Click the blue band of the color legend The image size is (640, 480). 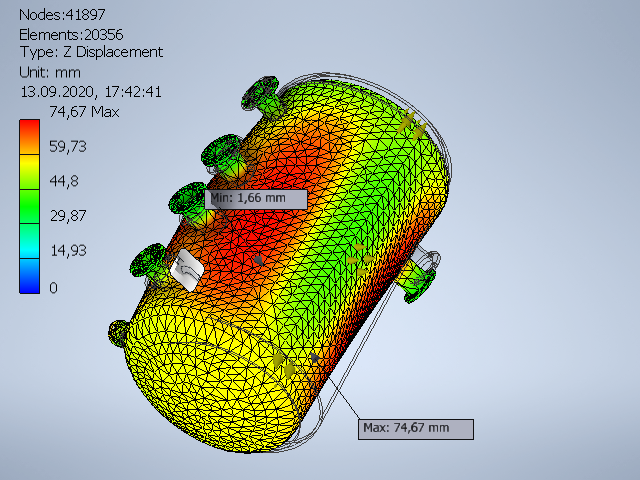point(29,276)
